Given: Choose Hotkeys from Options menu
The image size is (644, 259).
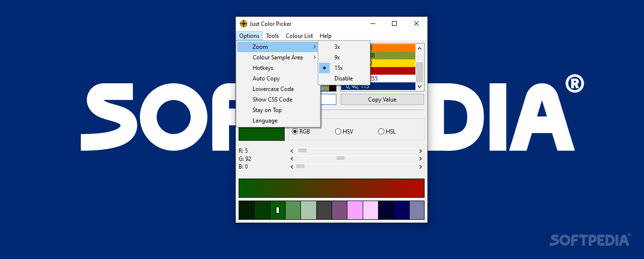Looking at the screenshot, I should coord(278,68).
